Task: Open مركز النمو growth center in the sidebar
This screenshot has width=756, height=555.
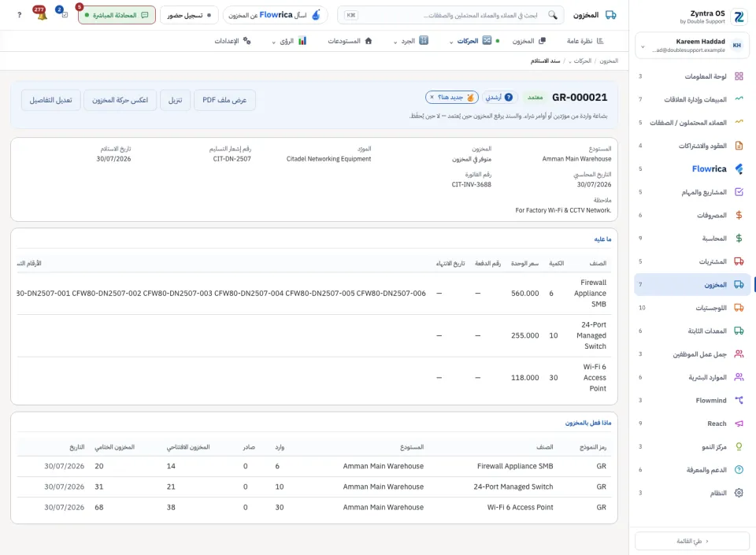Action: coord(692,446)
